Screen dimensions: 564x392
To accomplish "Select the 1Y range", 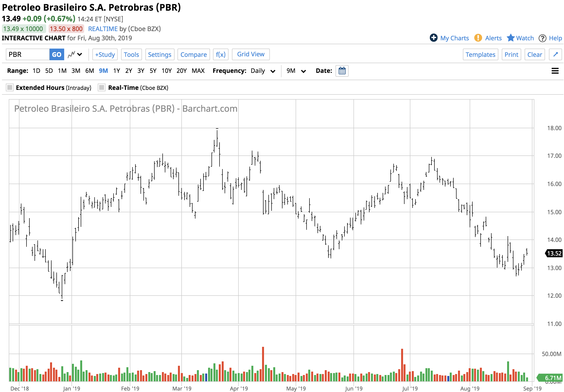I will pyautogui.click(x=116, y=71).
